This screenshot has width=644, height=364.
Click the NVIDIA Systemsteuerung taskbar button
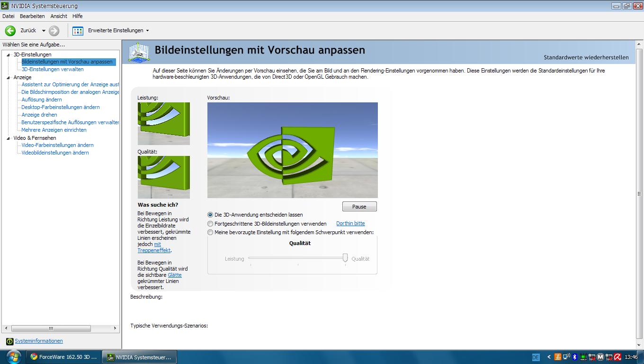click(140, 357)
